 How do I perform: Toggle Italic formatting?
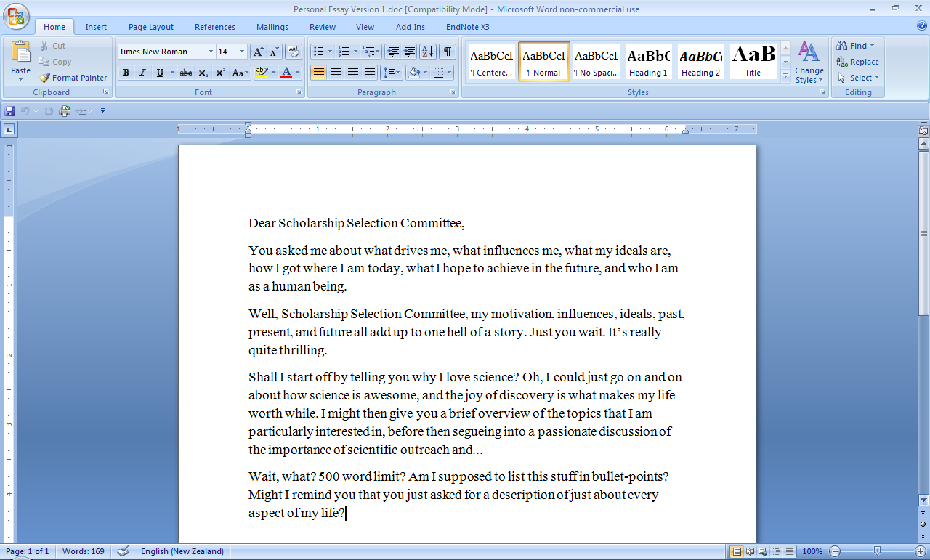[142, 73]
